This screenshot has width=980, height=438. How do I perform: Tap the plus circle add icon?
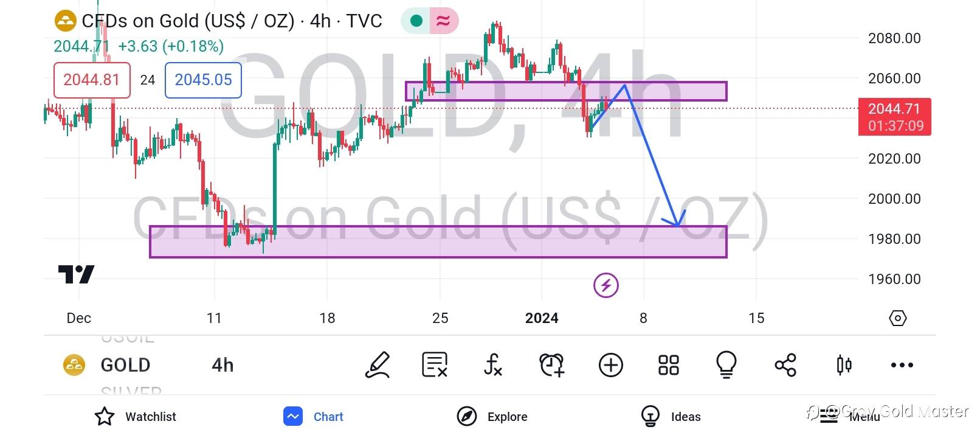(x=610, y=365)
